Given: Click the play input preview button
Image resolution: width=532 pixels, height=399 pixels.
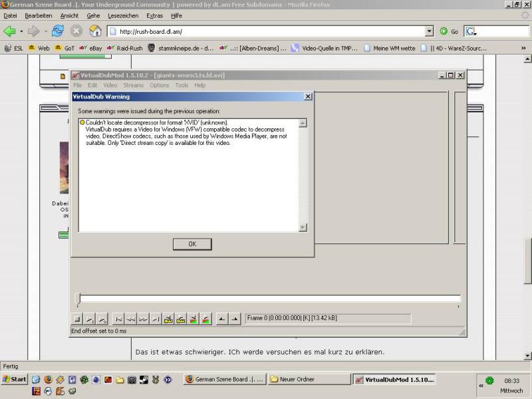Looking at the screenshot, I should (x=90, y=319).
